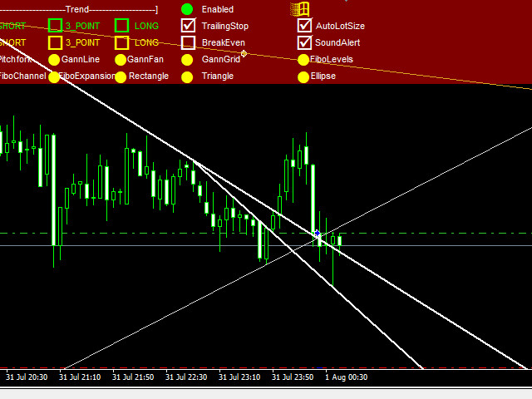
Task: Click the yellow Rectangle circle button
Action: coord(121,77)
